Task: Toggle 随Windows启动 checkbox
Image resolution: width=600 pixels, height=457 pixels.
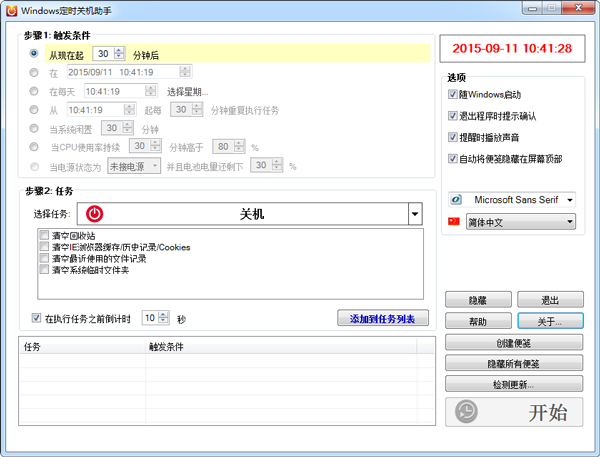Action: click(x=453, y=94)
